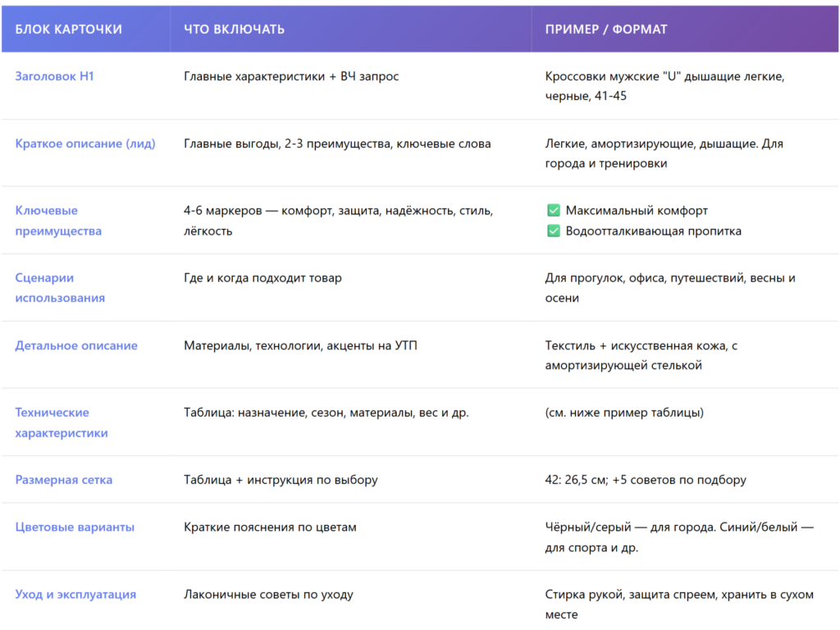Click the Размерная сетка label

pos(64,480)
